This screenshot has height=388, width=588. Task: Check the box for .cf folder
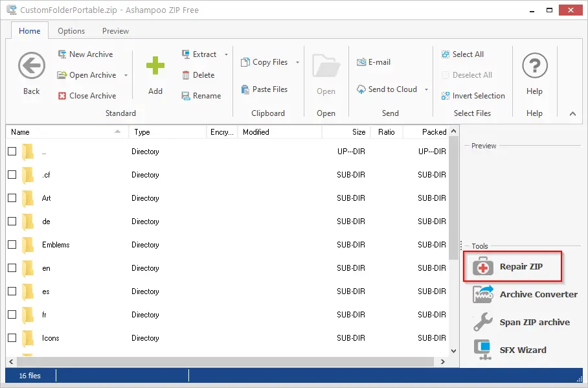click(12, 174)
